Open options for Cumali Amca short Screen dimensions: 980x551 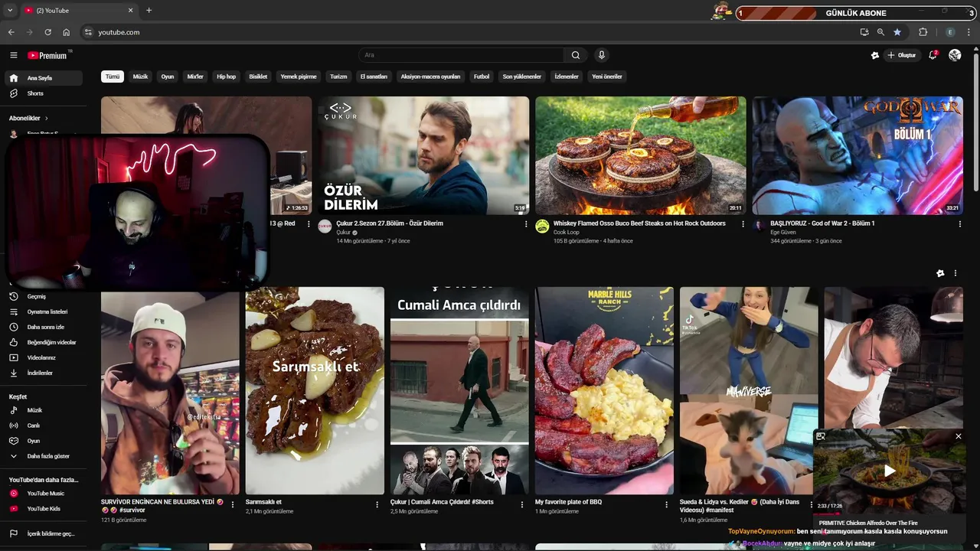coord(522,505)
